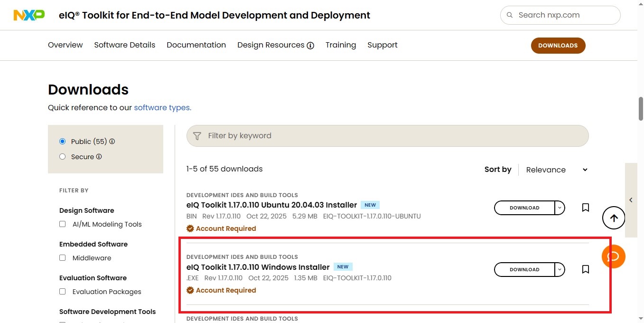The image size is (644, 323).
Task: Click the orange chat bubble icon
Action: pyautogui.click(x=613, y=256)
